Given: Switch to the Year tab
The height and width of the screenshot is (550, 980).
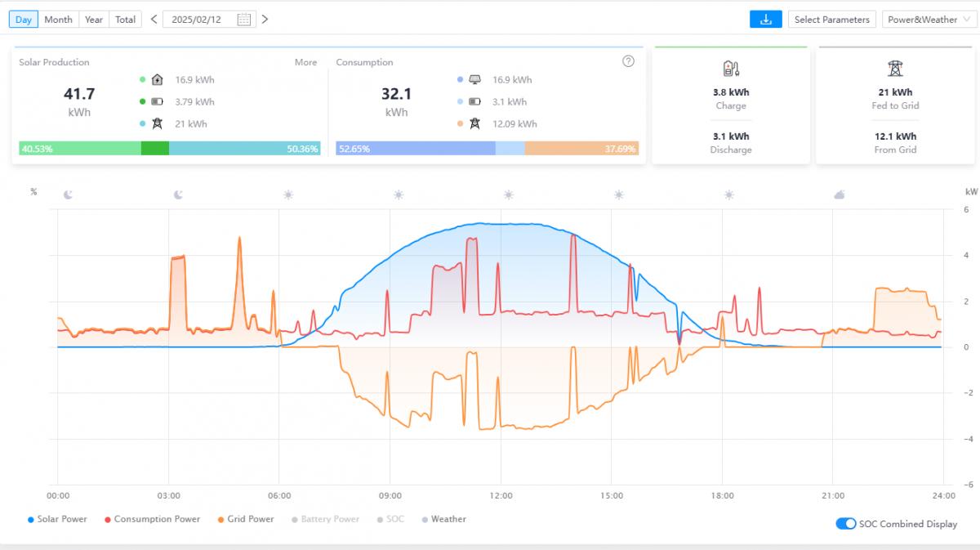Looking at the screenshot, I should 94,20.
